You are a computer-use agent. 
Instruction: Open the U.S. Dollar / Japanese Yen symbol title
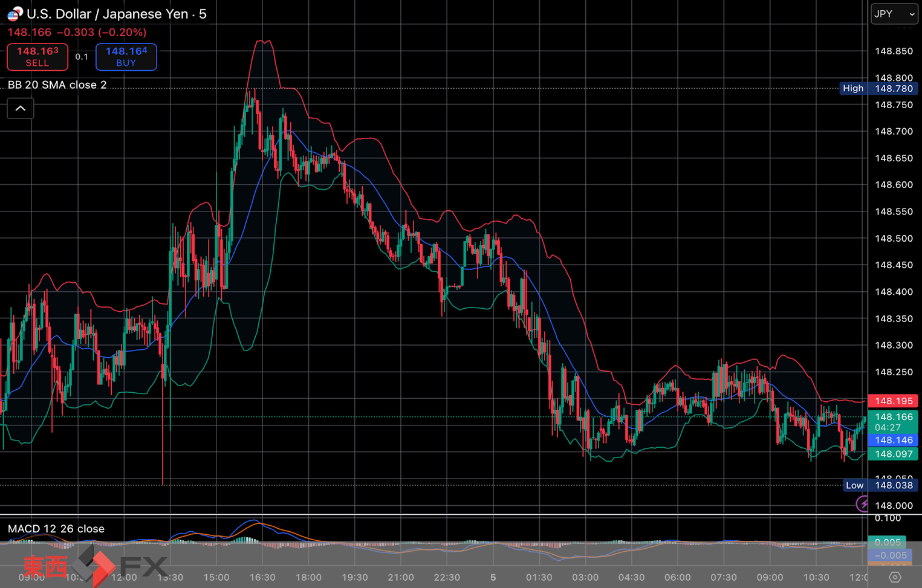[116, 14]
